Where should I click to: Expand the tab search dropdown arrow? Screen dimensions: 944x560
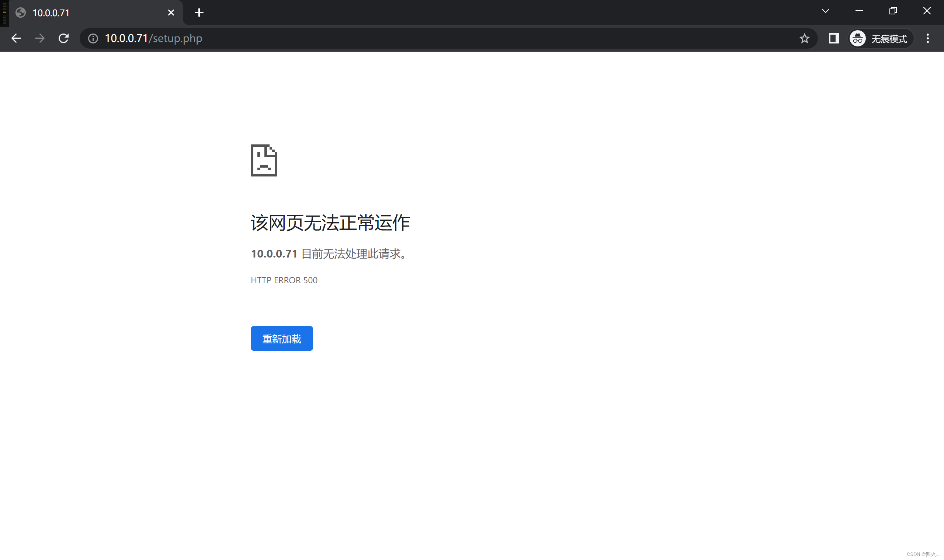click(825, 11)
